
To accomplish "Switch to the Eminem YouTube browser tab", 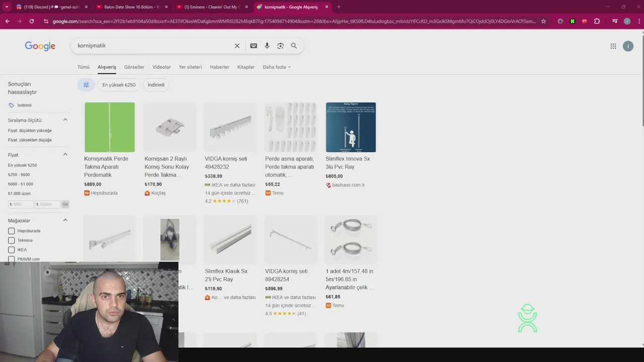I will tap(212, 7).
